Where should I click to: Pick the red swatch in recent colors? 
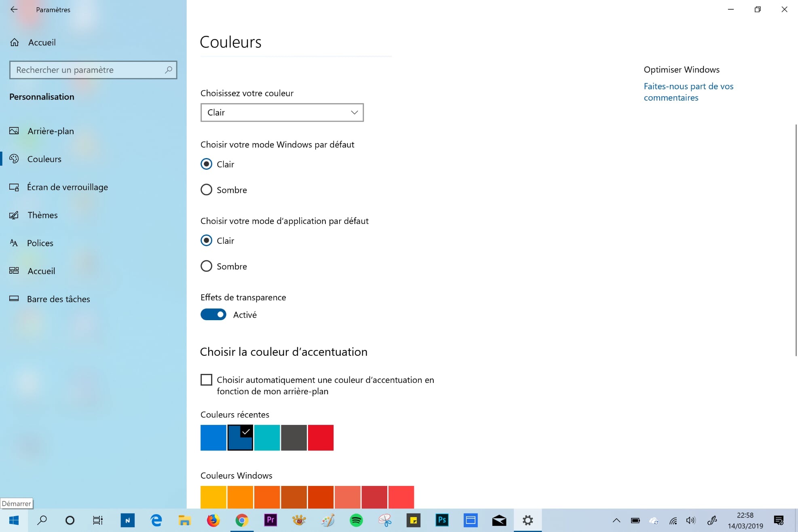(x=321, y=437)
